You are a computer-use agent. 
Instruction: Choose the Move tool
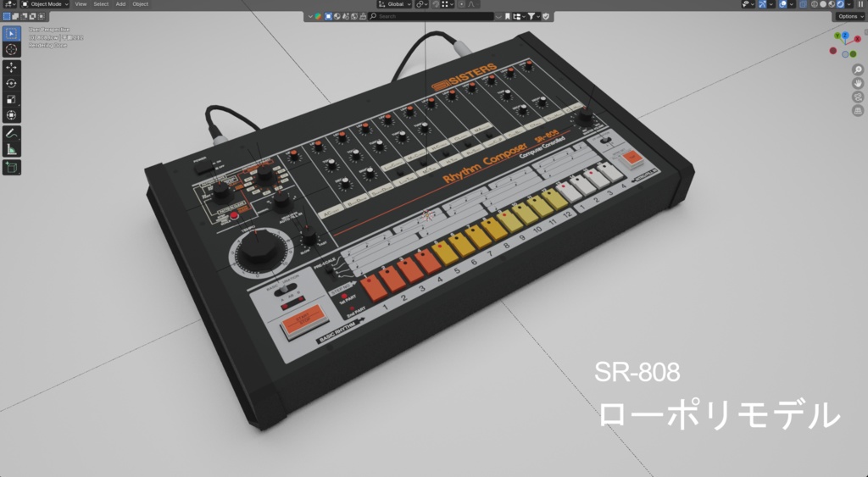pyautogui.click(x=11, y=68)
